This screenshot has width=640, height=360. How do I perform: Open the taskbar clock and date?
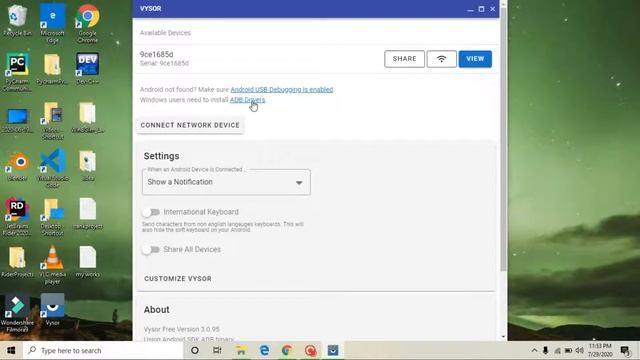coord(600,350)
